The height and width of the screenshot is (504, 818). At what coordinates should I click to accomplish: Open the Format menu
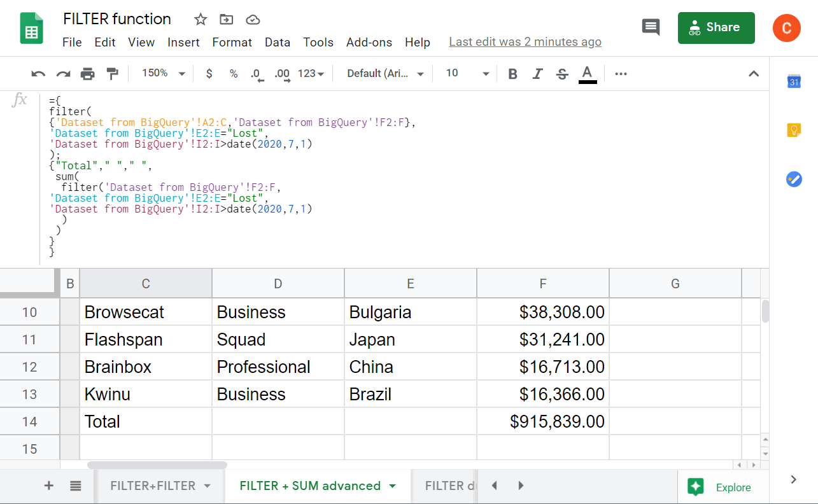[232, 42]
